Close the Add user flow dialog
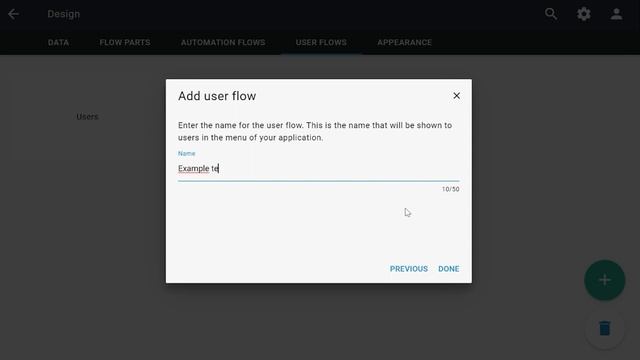This screenshot has height=360, width=640. pyautogui.click(x=456, y=96)
